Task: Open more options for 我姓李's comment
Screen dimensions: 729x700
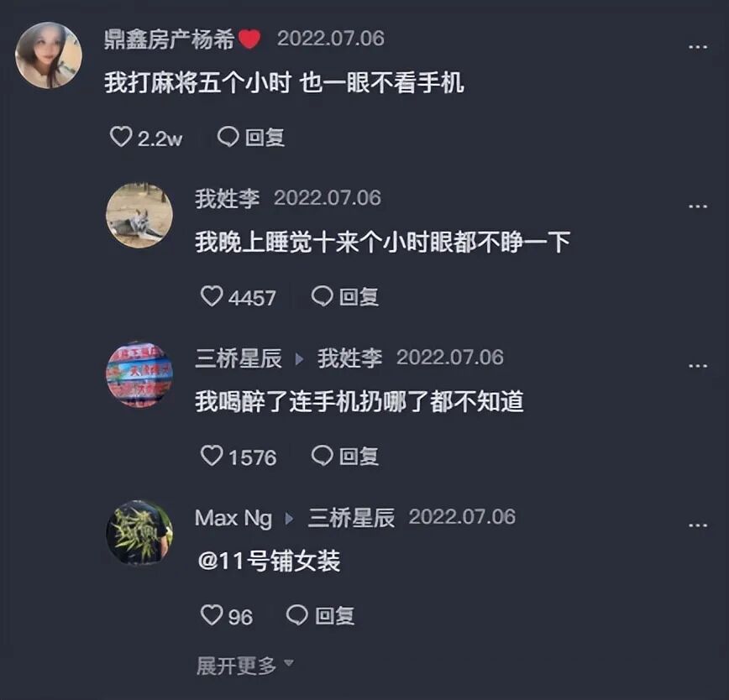Action: pos(697,206)
